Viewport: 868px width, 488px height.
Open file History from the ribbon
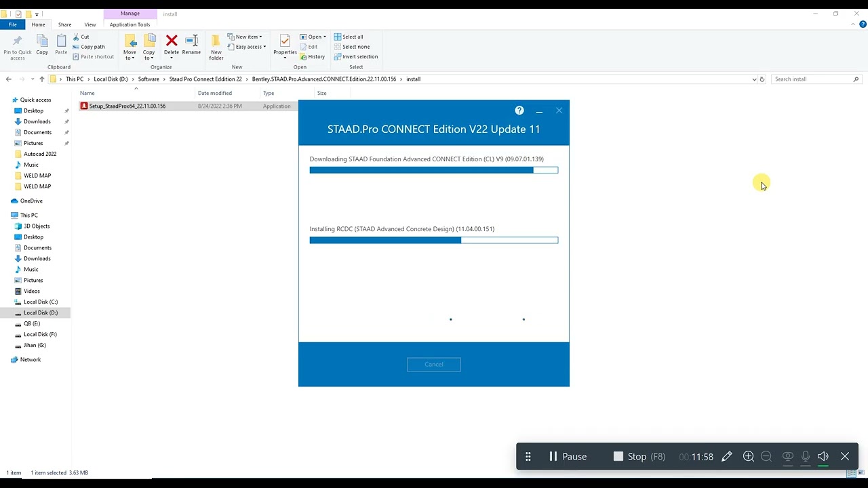313,57
